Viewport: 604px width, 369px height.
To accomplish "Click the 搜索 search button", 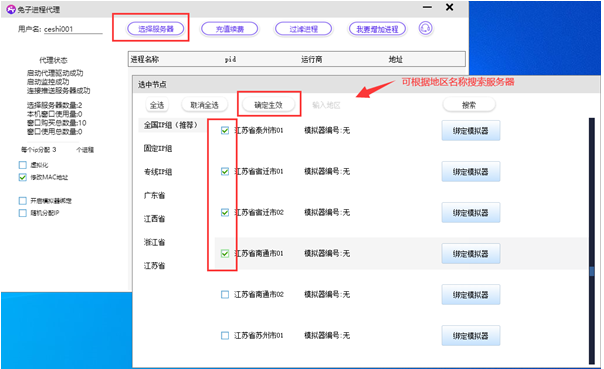I will 469,105.
